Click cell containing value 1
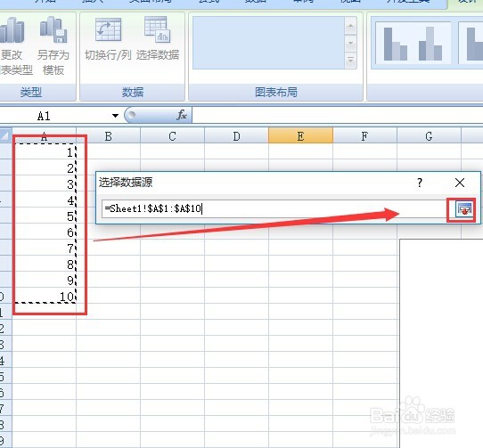This screenshot has height=448, width=483. pyautogui.click(x=44, y=151)
